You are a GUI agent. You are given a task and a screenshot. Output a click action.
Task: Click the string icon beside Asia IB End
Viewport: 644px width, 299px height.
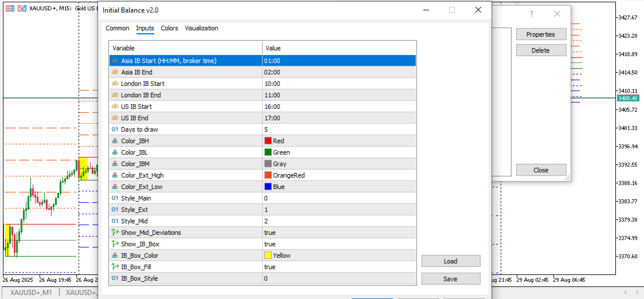point(115,72)
